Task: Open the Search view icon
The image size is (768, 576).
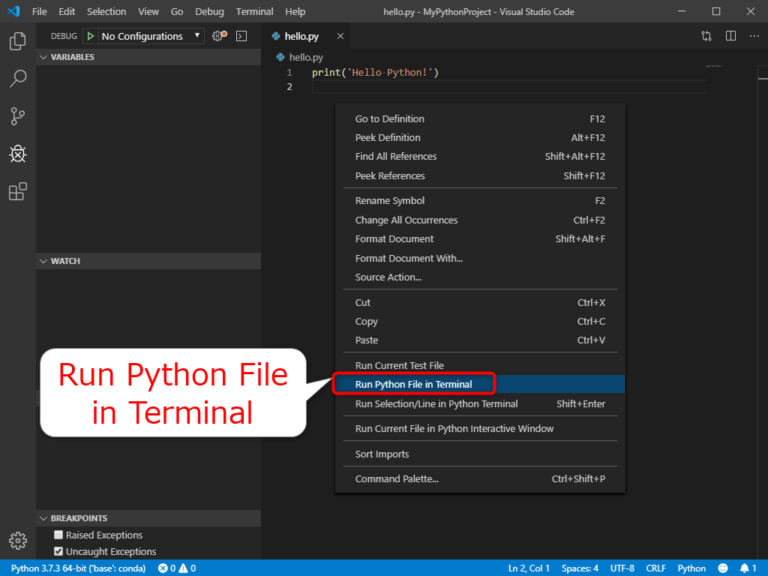Action: [x=18, y=78]
